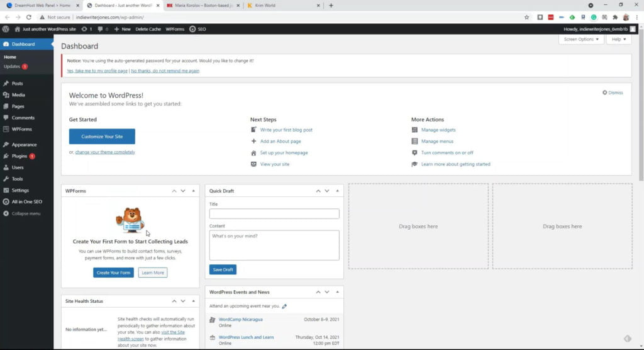The width and height of the screenshot is (644, 350).
Task: Open a new browser tab
Action: pyautogui.click(x=331, y=5)
